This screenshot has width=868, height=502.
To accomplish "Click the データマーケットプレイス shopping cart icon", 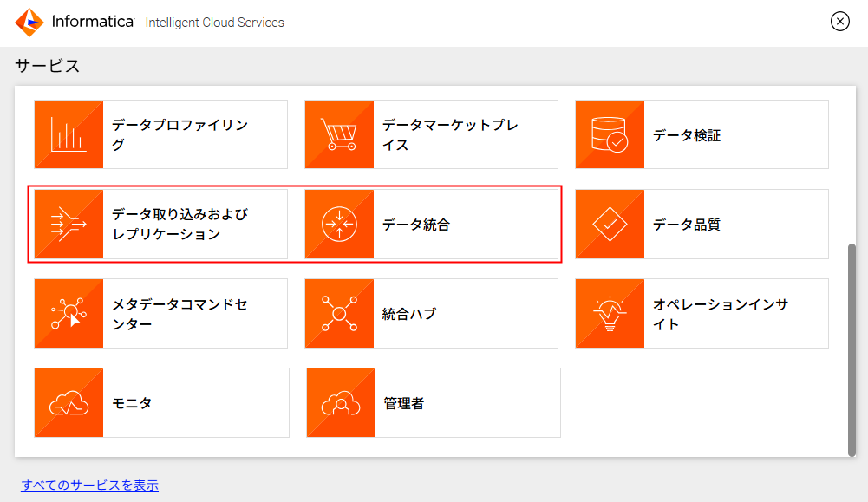I will [339, 134].
